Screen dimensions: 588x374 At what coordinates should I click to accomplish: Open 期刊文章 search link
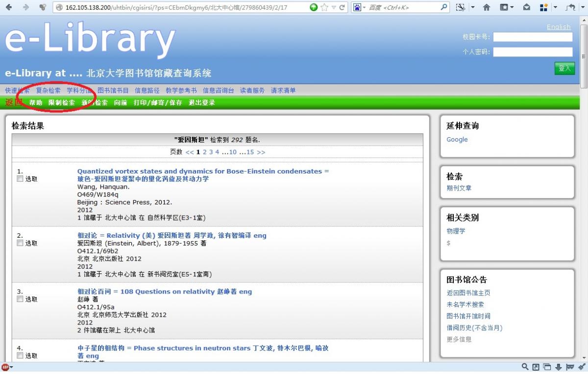(x=459, y=188)
